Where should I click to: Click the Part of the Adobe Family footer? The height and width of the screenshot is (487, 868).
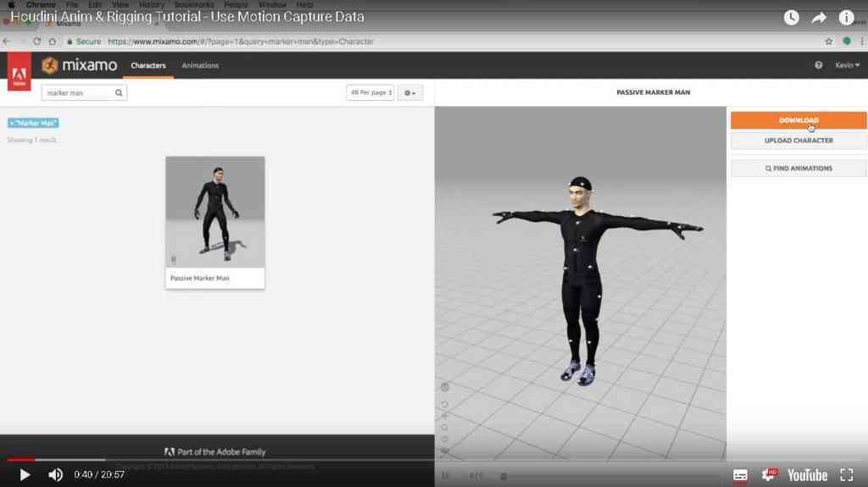[x=214, y=452]
